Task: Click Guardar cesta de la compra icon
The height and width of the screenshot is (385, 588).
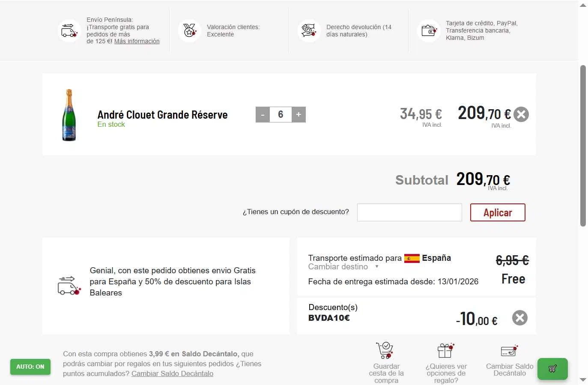Action: coord(385,350)
